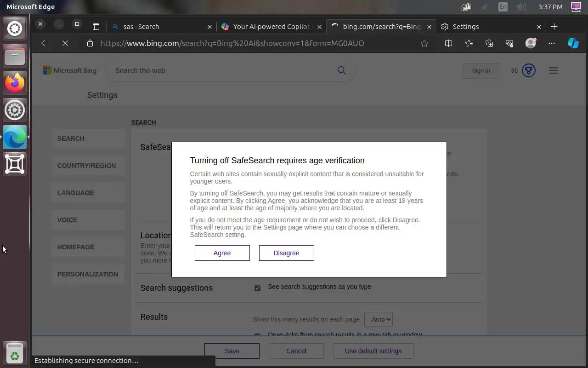Click the Microsoft Bing logo
The height and width of the screenshot is (368, 588).
70,70
